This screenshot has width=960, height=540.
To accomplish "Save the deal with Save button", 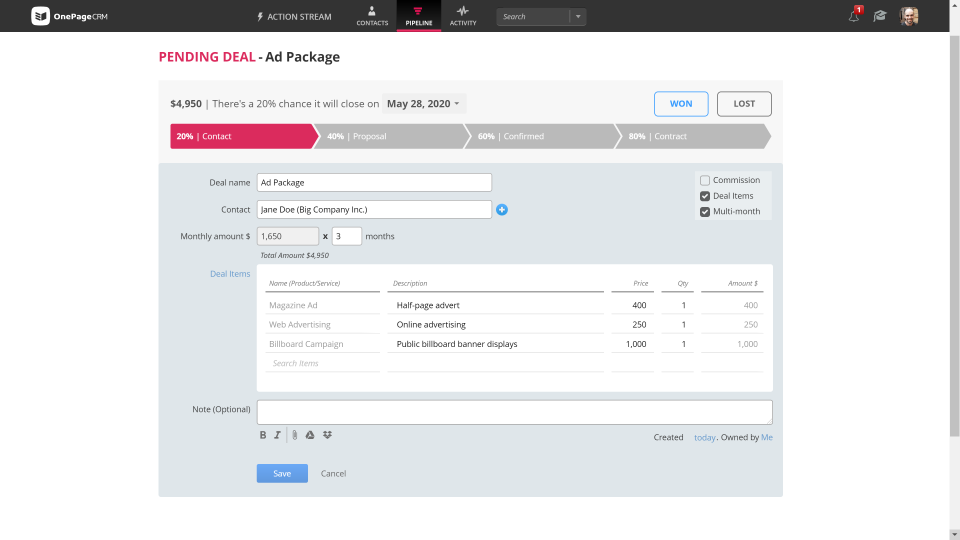I will click(282, 473).
